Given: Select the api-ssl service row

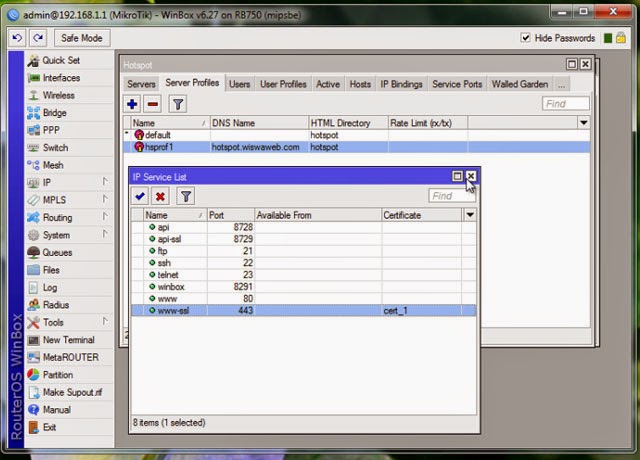Looking at the screenshot, I should [x=304, y=239].
